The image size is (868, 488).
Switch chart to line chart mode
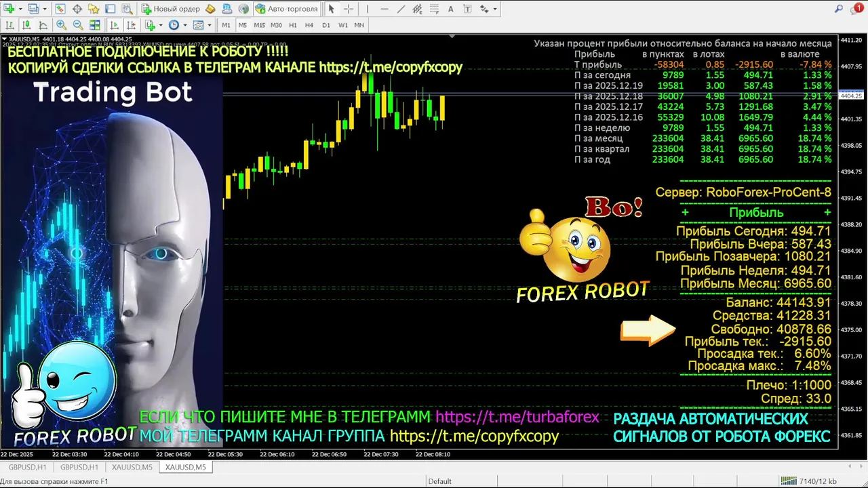[x=43, y=25]
